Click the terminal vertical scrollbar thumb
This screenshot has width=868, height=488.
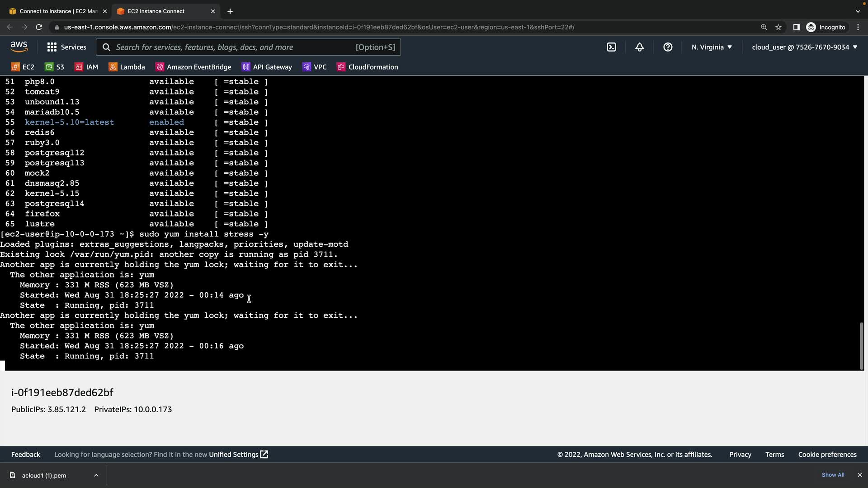coord(861,346)
